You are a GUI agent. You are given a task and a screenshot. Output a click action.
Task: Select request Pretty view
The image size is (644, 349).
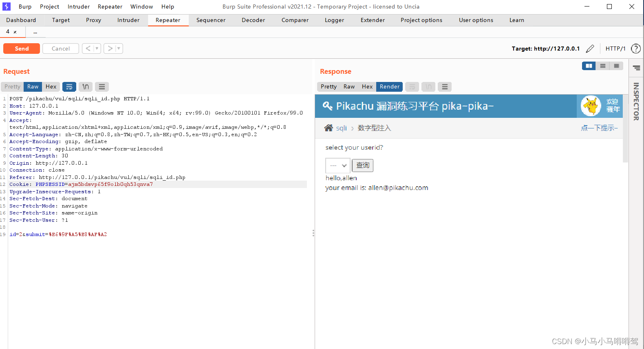pyautogui.click(x=12, y=87)
